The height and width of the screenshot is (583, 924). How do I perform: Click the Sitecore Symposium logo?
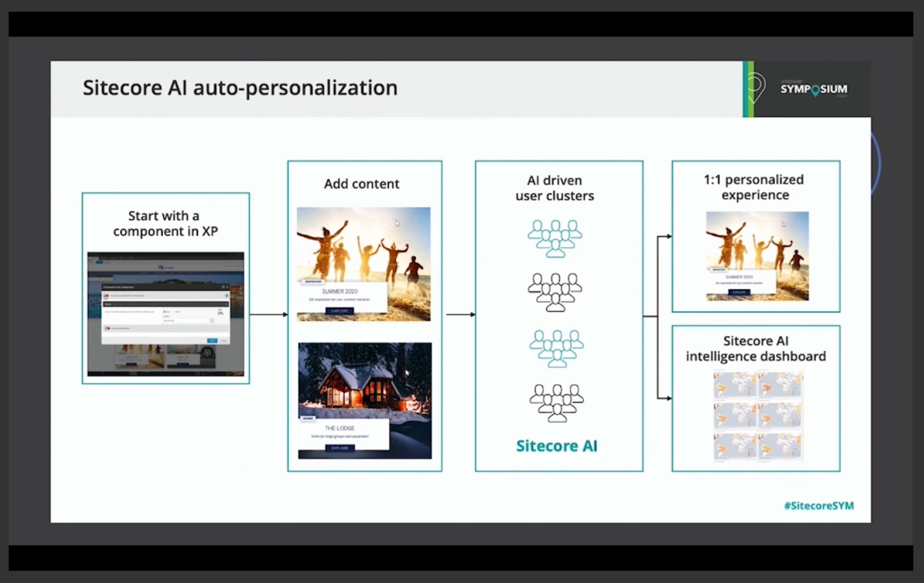coord(814,89)
